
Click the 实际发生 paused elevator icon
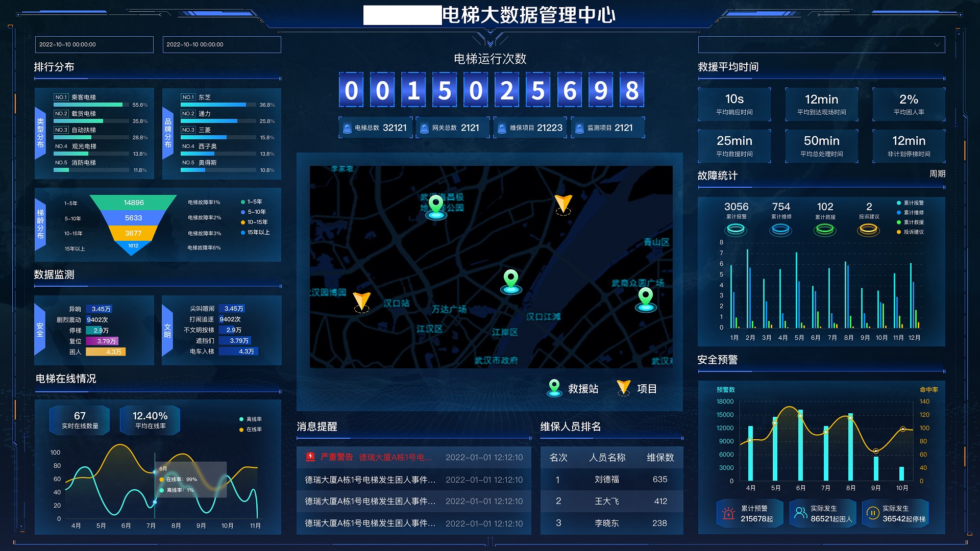pyautogui.click(x=872, y=513)
